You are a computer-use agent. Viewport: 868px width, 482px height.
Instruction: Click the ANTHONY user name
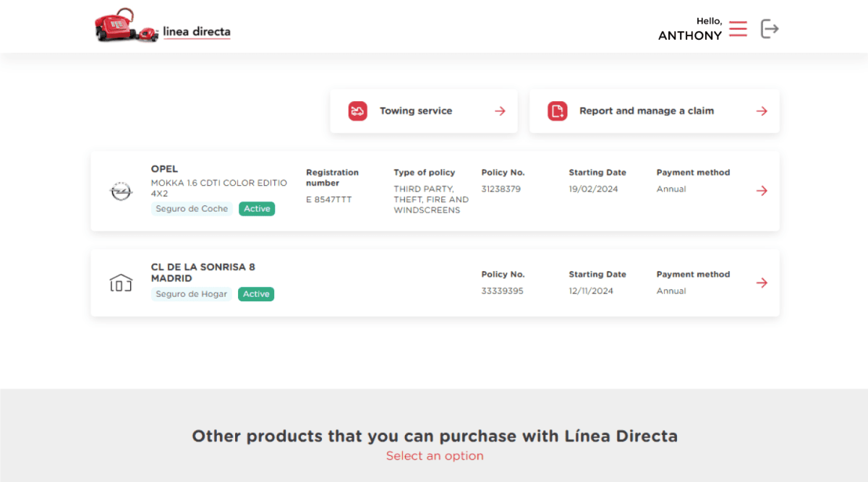[690, 35]
